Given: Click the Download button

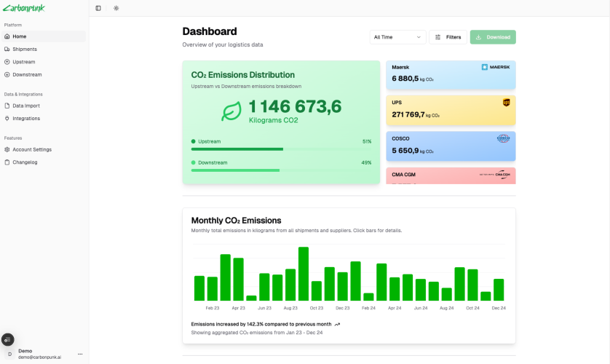Looking at the screenshot, I should click(493, 37).
